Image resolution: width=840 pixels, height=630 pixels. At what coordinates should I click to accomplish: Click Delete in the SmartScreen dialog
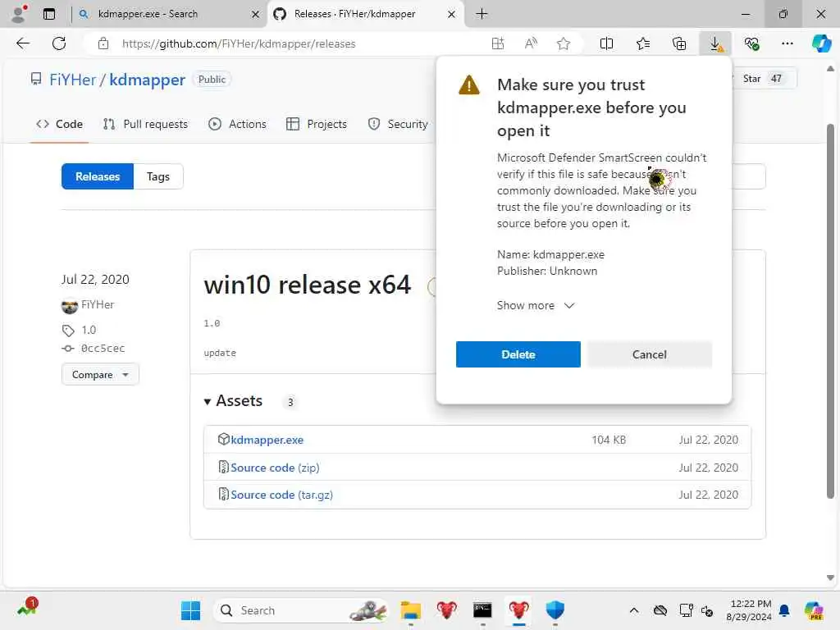coord(518,354)
